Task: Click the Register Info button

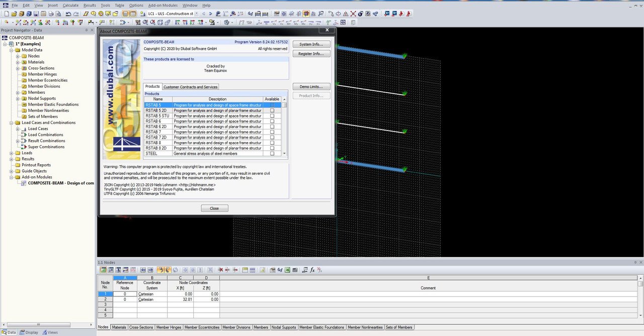Action: 311,53
